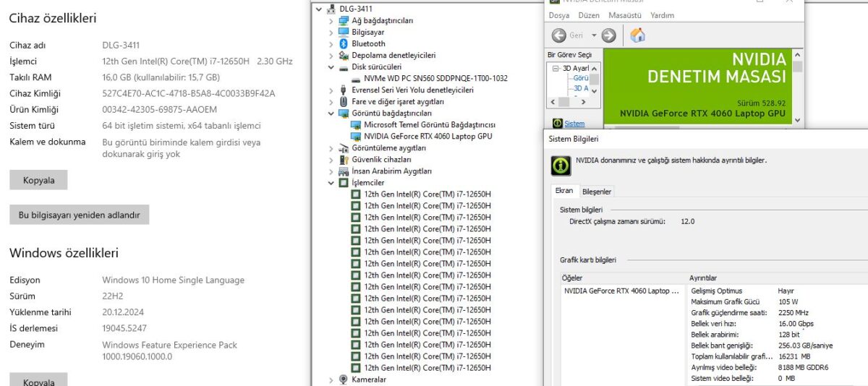The image size is (868, 386).
Task: Click Bu bilgisayarı yeniden adlandır button
Action: click(x=79, y=215)
